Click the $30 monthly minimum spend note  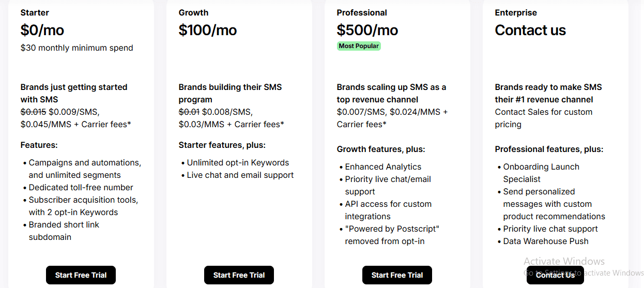coord(76,48)
